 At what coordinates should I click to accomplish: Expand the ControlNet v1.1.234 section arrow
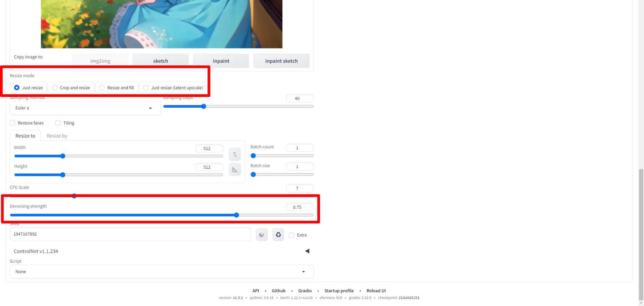pos(307,251)
